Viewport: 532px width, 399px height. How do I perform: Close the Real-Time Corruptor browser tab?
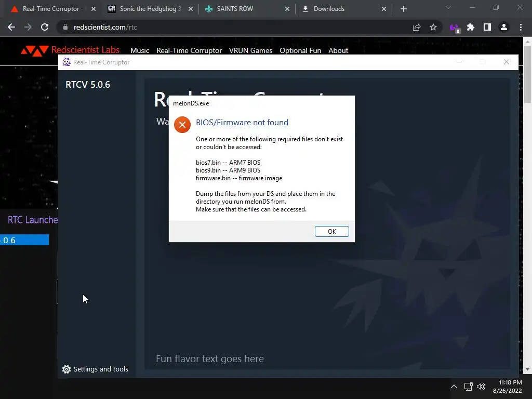[x=94, y=9]
